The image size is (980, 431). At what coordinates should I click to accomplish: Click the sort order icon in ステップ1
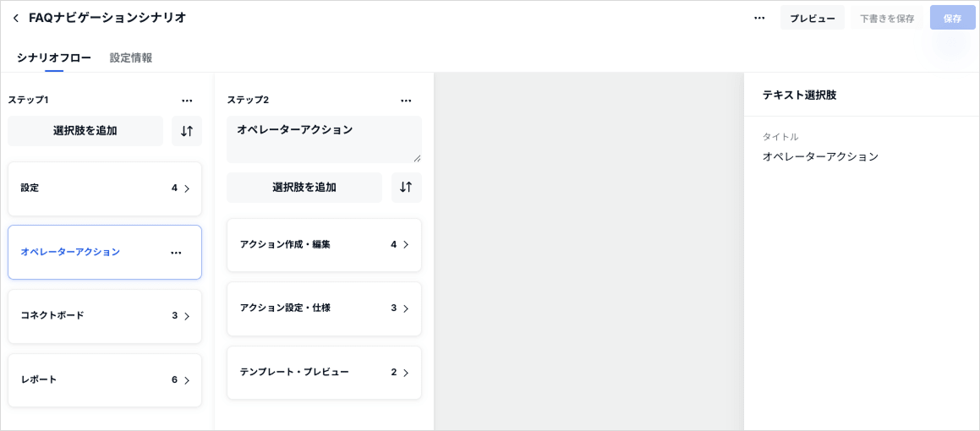(187, 131)
